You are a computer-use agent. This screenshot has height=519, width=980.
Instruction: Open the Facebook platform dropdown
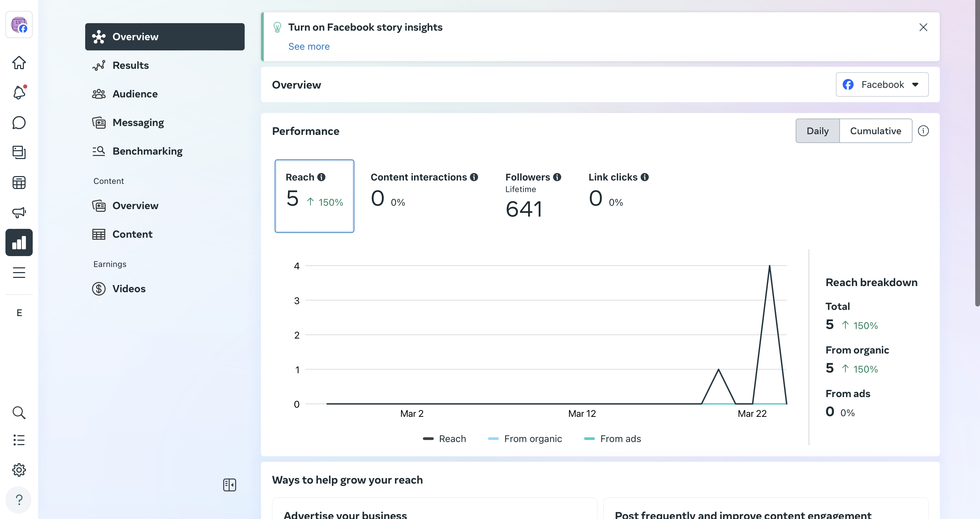(882, 84)
